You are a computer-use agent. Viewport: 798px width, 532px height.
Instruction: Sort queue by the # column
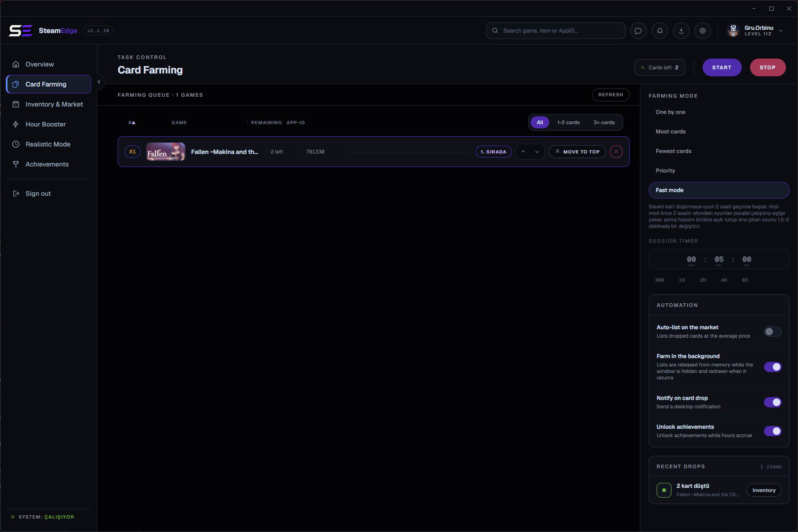tap(132, 123)
